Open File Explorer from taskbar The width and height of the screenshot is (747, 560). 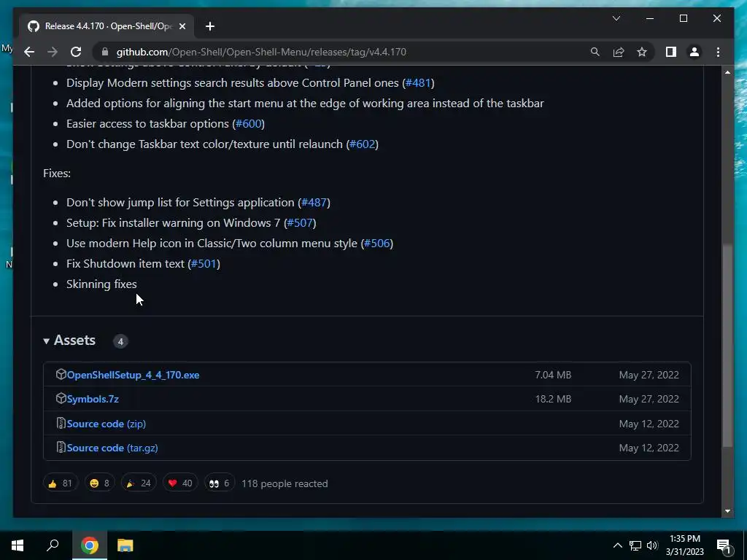(125, 545)
